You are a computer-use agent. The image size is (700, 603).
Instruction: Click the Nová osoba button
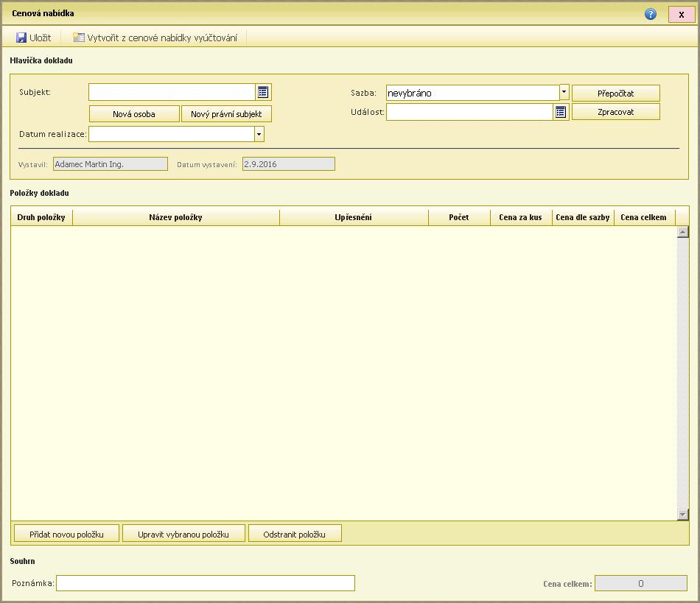pos(134,114)
